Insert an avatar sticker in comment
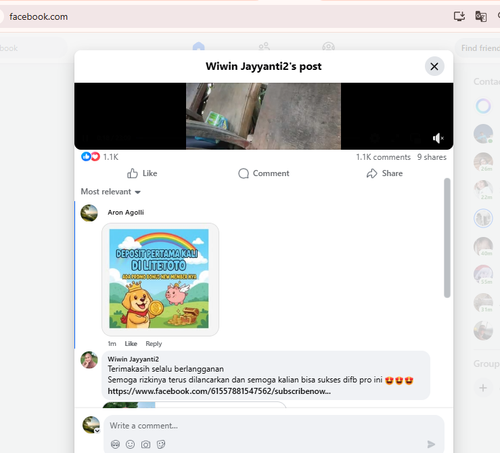Viewport: 500px width, 453px height. click(115, 444)
